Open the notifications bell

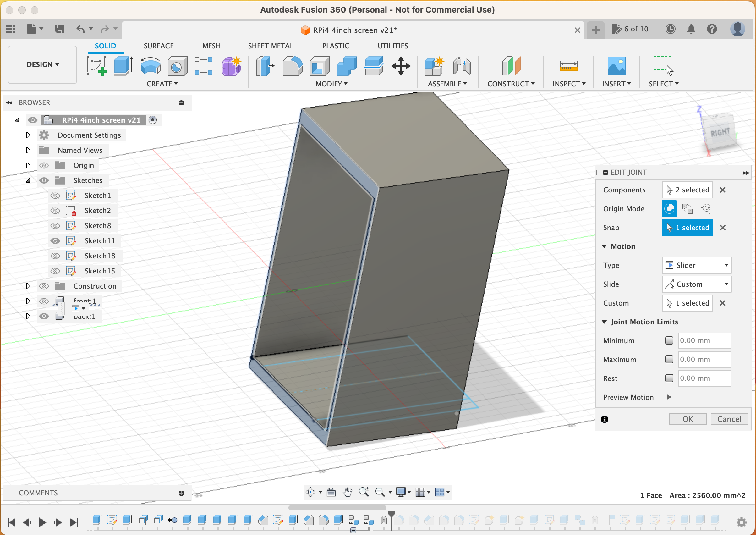click(691, 29)
